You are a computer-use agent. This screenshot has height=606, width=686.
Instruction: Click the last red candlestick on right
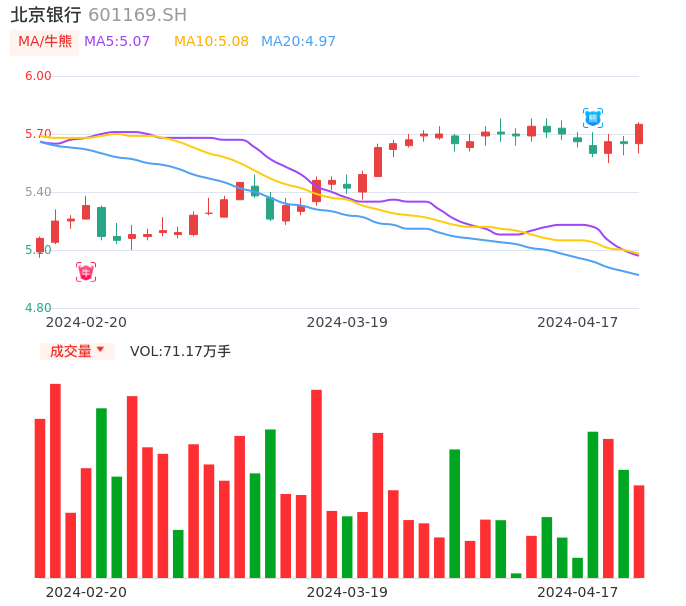coord(639,134)
